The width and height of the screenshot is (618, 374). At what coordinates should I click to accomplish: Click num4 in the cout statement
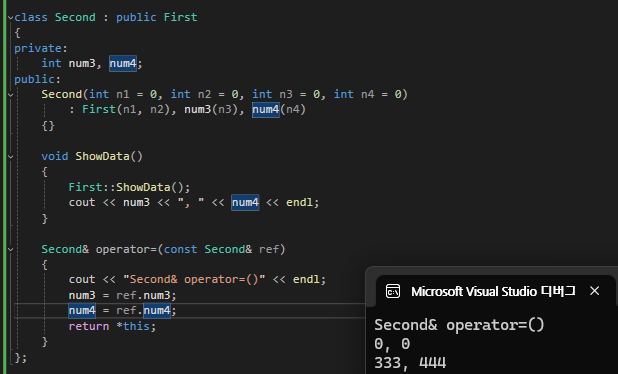[245, 202]
